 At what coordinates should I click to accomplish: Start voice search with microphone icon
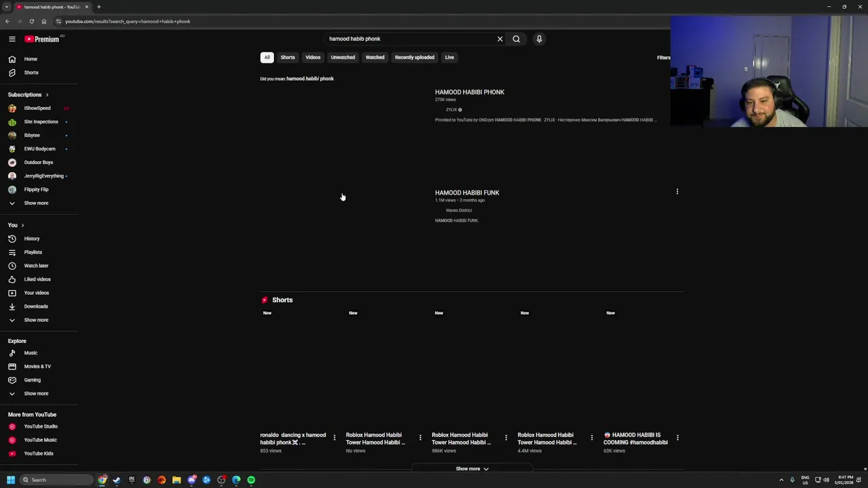tap(539, 39)
